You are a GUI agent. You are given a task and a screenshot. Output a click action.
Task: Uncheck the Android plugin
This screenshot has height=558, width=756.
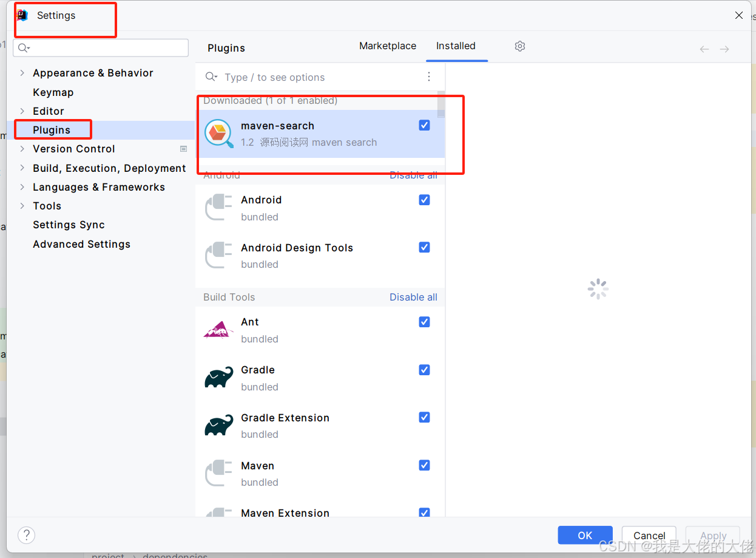(424, 200)
